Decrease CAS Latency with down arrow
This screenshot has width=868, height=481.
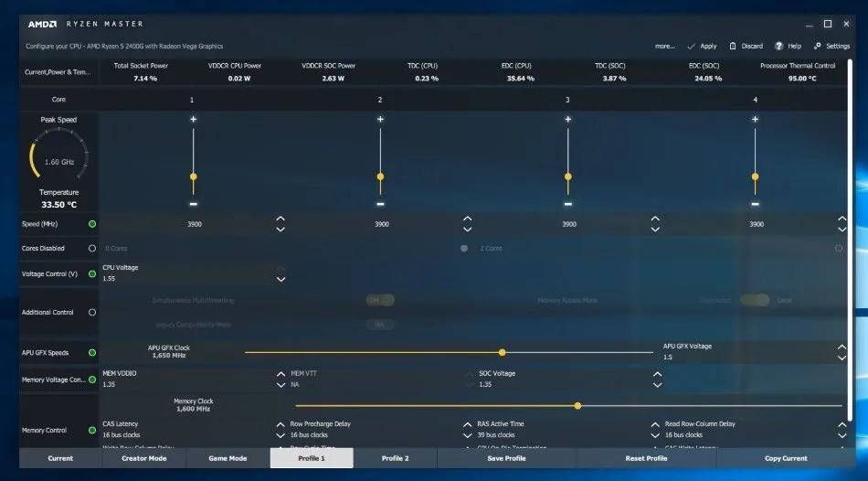tap(281, 435)
